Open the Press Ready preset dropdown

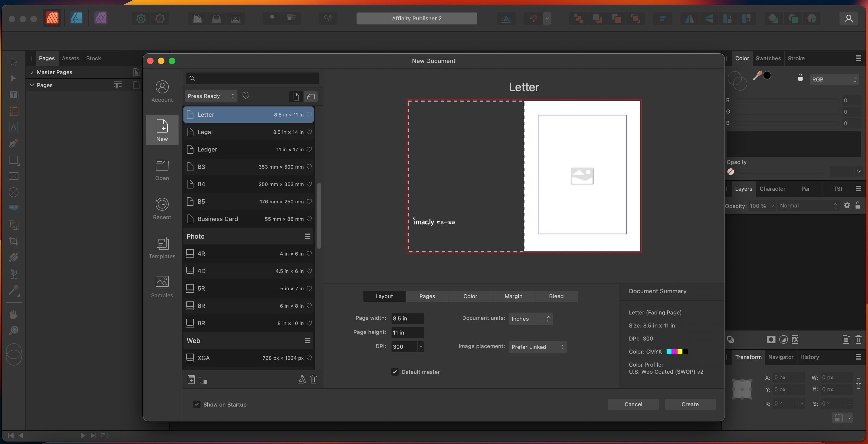coord(211,96)
